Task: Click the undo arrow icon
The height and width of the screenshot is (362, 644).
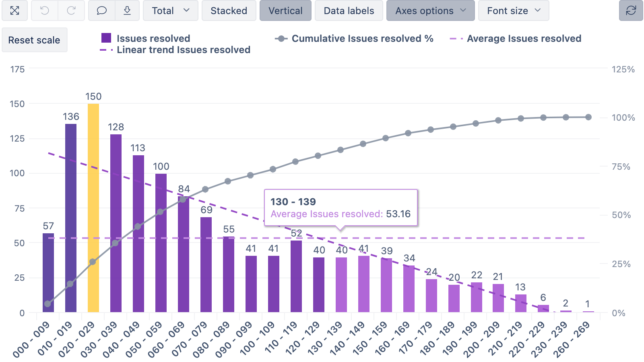Action: click(x=45, y=11)
